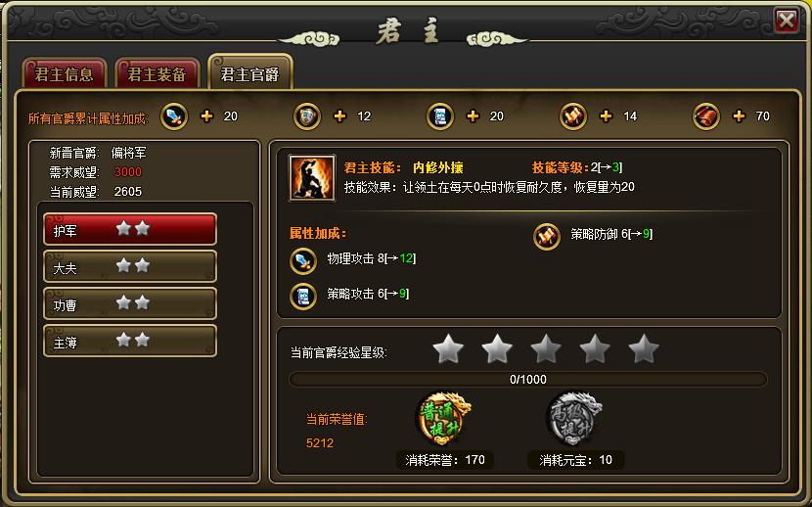The image size is (812, 507).
Task: Click the 高级提升 grey dragon upgrade icon
Action: pyautogui.click(x=575, y=419)
